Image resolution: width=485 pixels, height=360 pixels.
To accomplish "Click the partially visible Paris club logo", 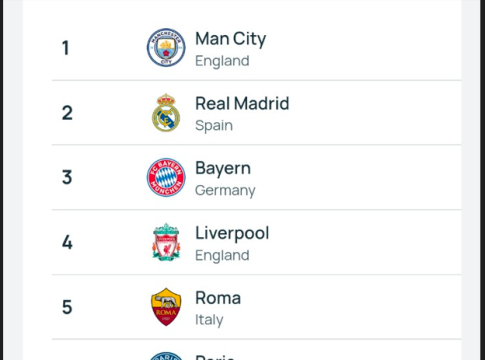I will point(166,356).
